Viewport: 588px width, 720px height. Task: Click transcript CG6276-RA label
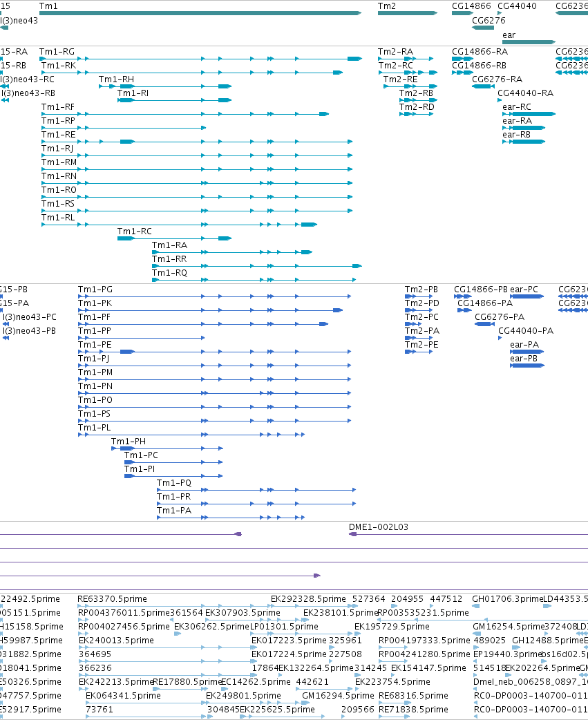point(497,79)
